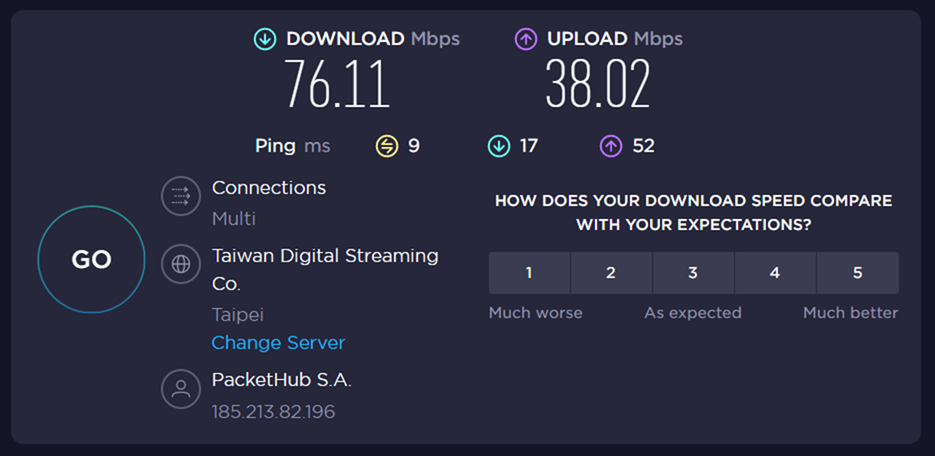Click the download arrow icon beside DOWNLOAD

(265, 39)
